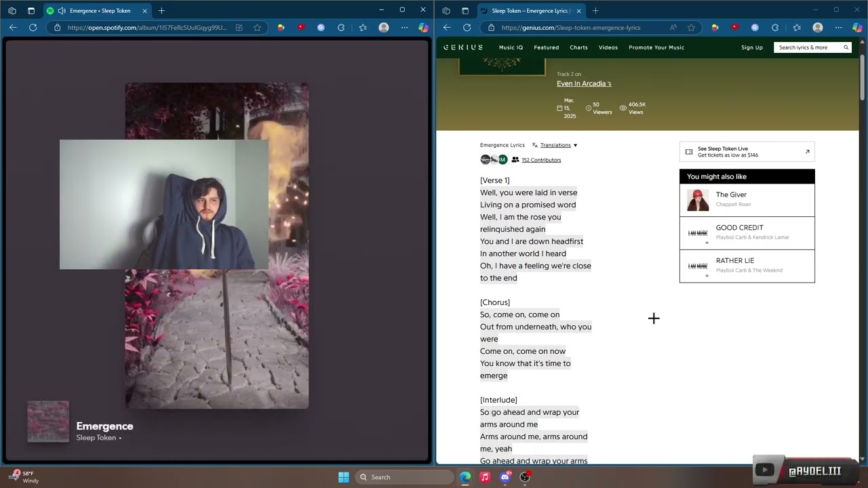The width and height of the screenshot is (868, 488).
Task: Click the Emergence album thumbnail in Spotify
Action: pos(48,422)
